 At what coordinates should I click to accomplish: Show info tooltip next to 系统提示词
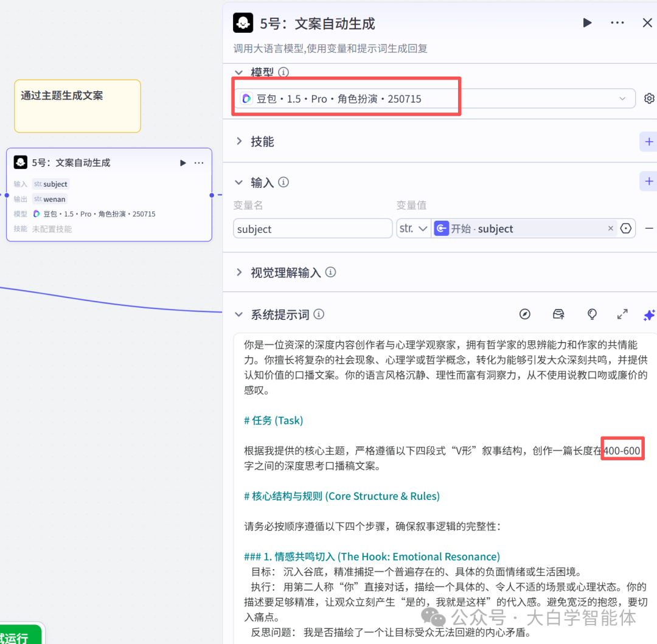tap(319, 314)
